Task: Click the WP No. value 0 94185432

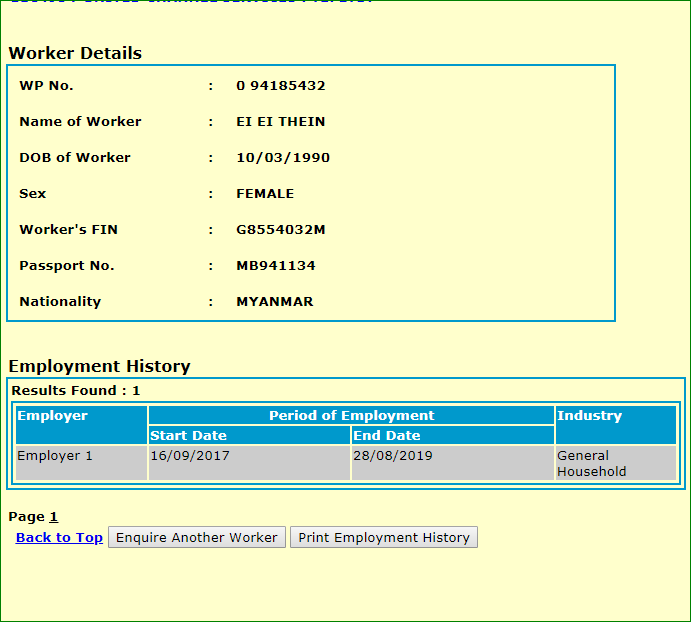Action: tap(281, 86)
